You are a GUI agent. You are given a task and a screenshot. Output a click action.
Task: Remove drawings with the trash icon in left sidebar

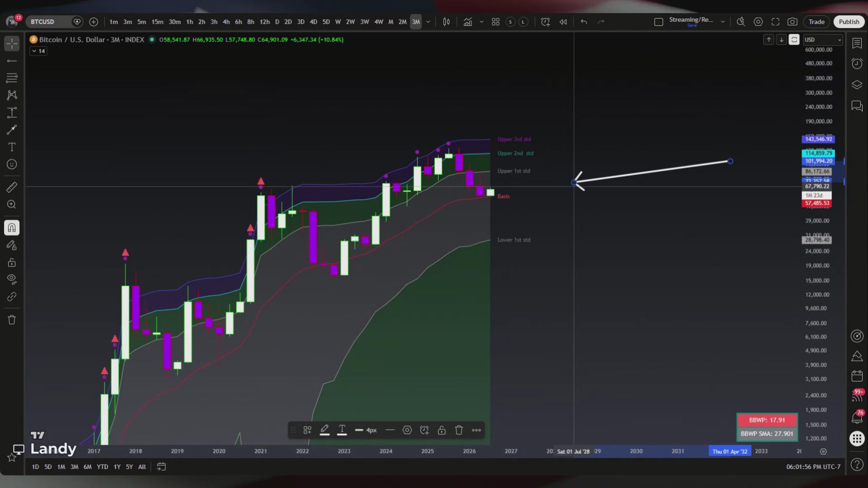coord(12,319)
